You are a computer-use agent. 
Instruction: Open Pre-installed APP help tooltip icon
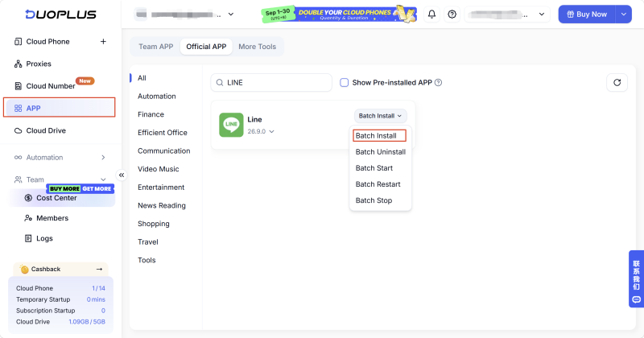coord(438,83)
